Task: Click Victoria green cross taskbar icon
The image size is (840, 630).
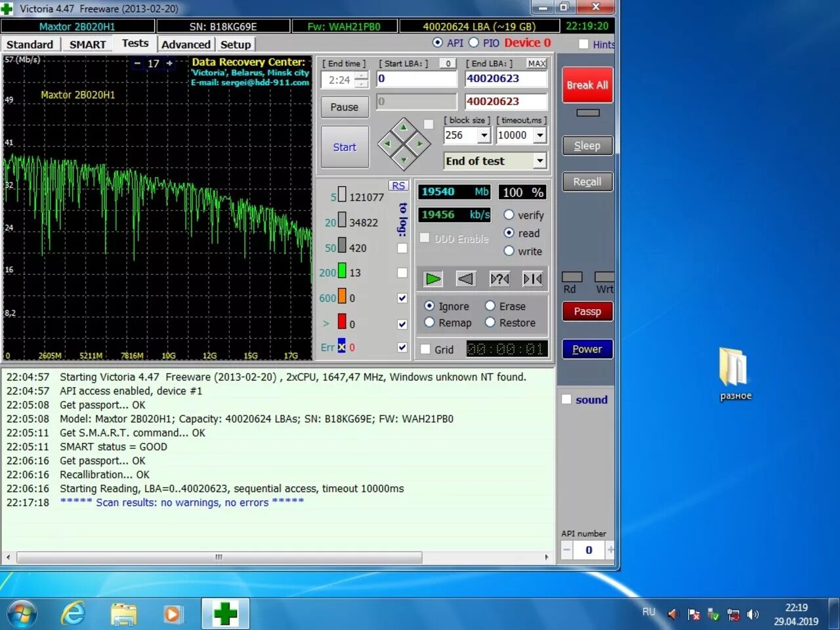Action: [225, 614]
